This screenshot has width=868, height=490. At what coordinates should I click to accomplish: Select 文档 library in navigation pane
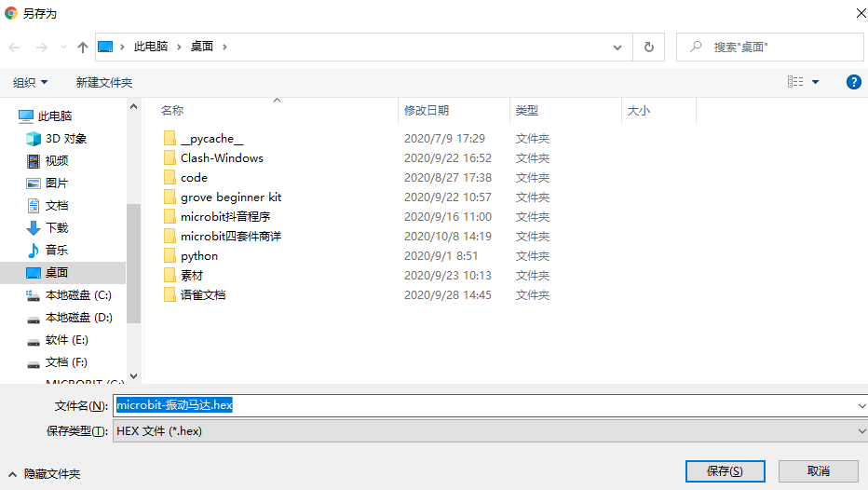tap(47, 206)
